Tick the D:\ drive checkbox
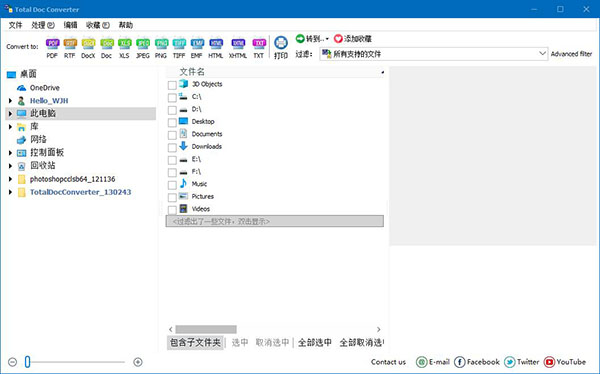The width and height of the screenshot is (600, 374). tap(172, 110)
